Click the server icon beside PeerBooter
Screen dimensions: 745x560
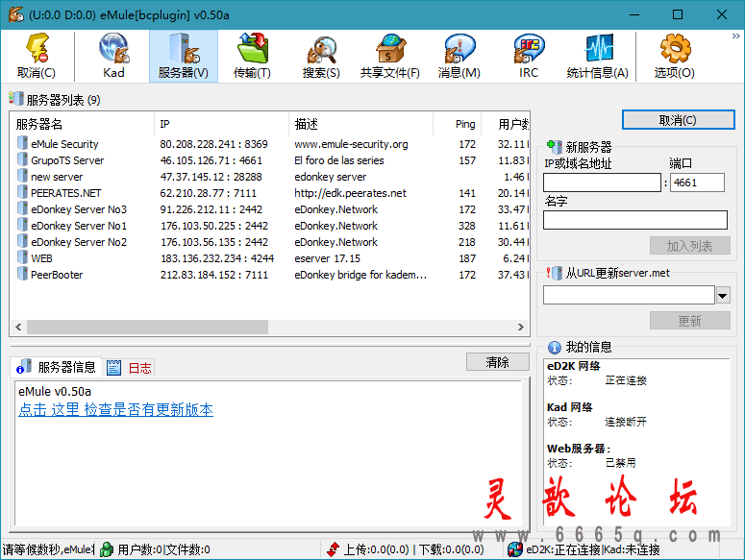[x=22, y=274]
